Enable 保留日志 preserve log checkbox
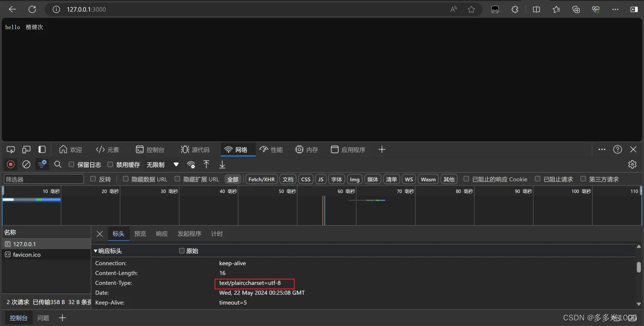 (71, 165)
